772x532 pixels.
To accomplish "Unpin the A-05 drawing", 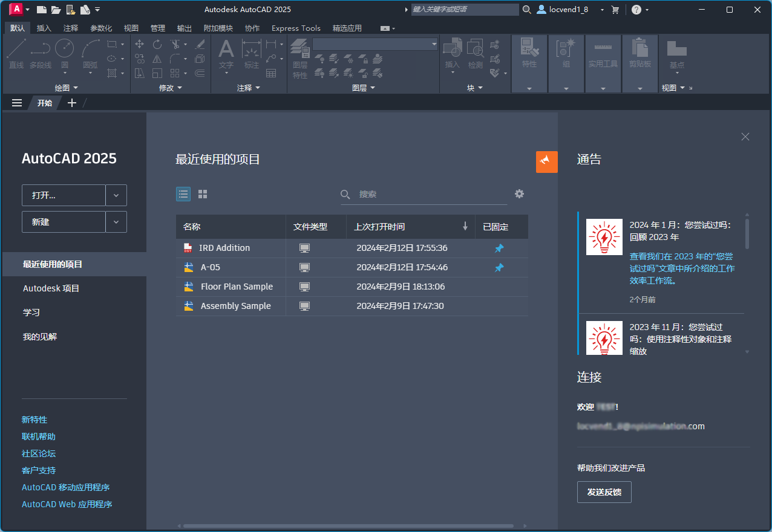I will tap(499, 267).
